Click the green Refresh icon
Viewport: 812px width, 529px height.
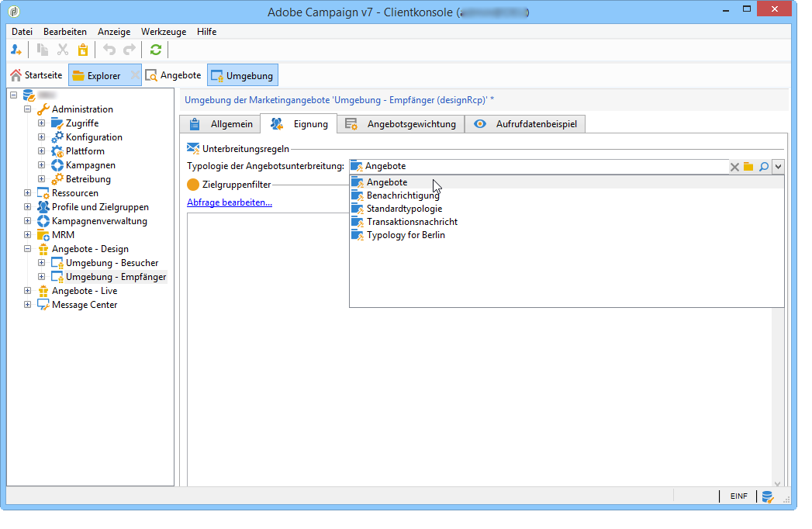155,50
